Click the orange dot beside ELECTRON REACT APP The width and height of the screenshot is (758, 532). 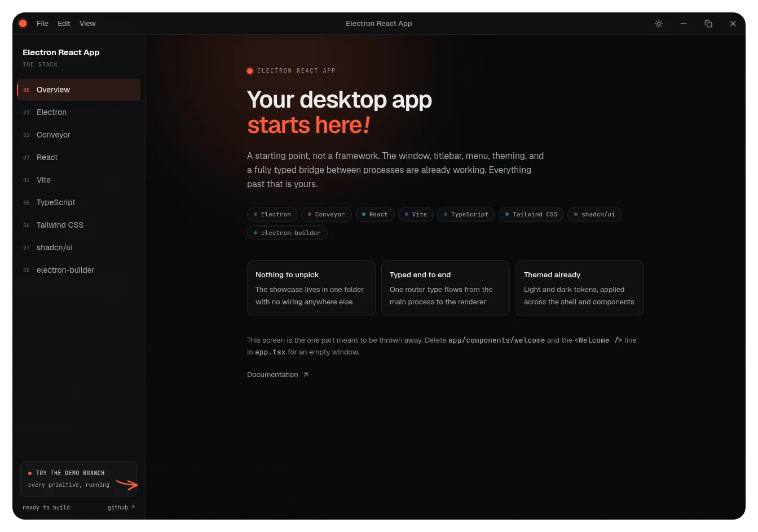(250, 71)
